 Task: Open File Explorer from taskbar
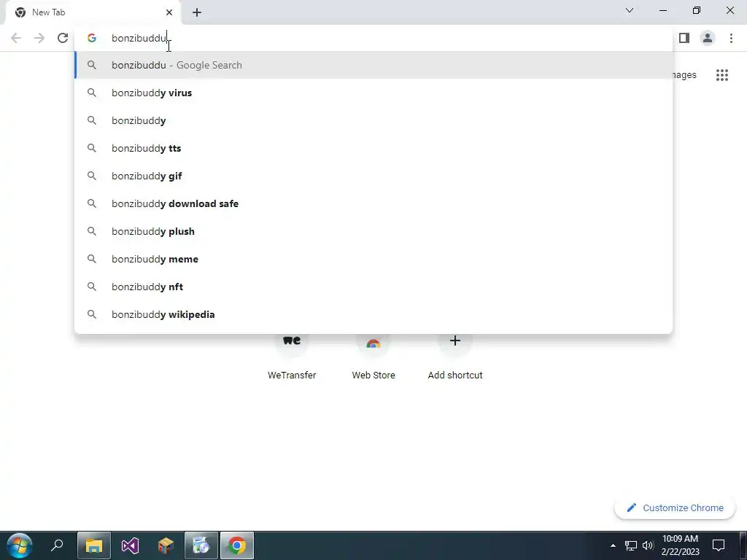[94, 545]
